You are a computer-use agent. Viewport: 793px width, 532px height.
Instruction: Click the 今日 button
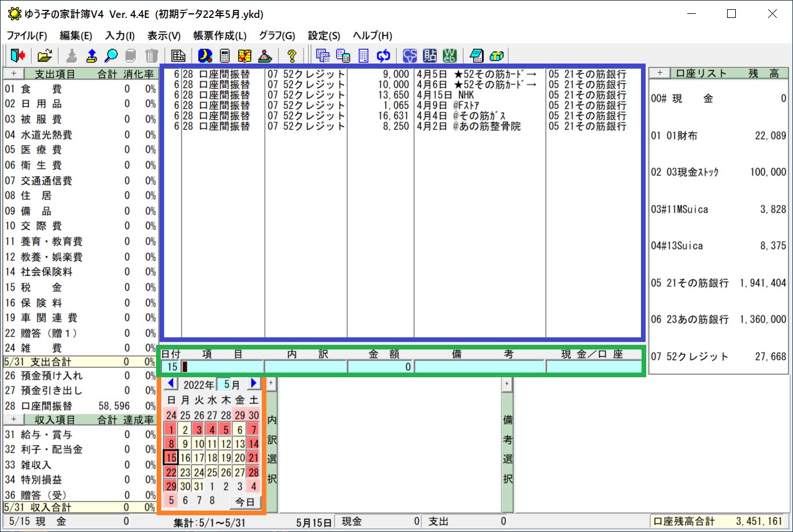pyautogui.click(x=245, y=502)
